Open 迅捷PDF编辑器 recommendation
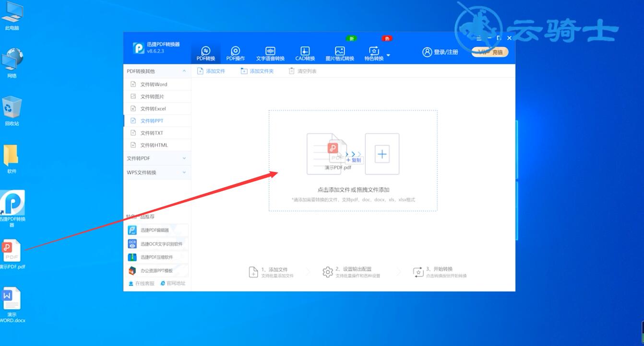The image size is (644, 346). 157,230
